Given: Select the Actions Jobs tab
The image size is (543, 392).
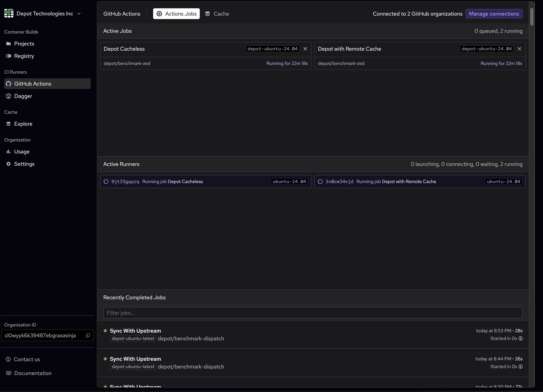Looking at the screenshot, I should tap(176, 14).
